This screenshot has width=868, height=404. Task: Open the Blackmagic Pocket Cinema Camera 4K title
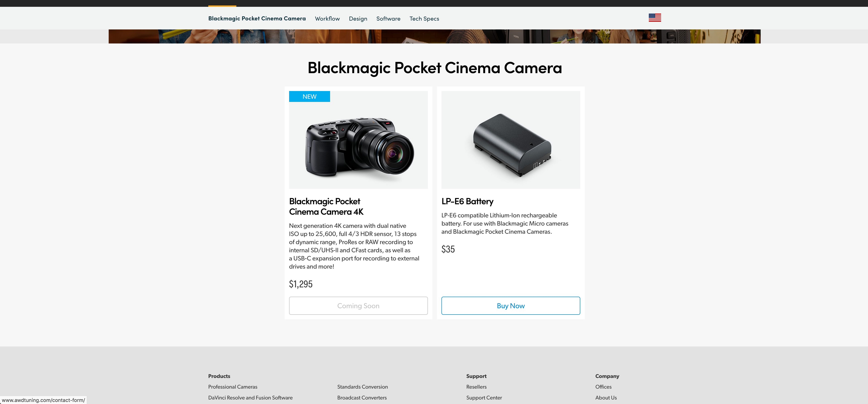click(326, 207)
